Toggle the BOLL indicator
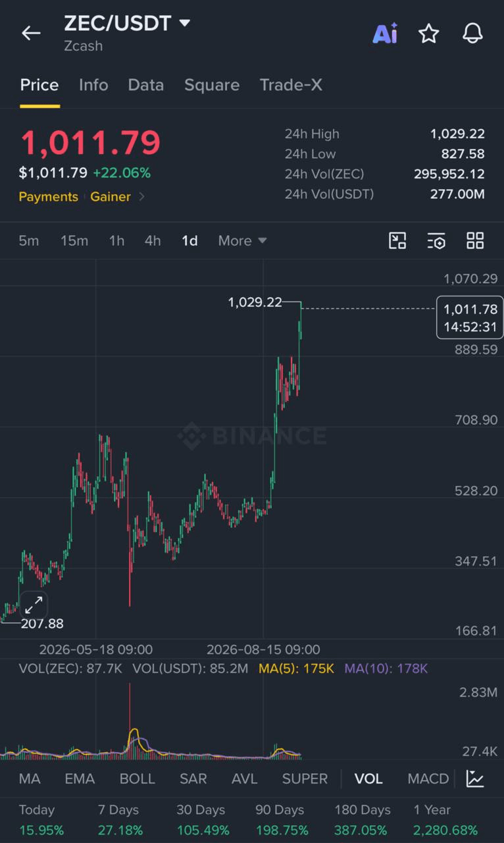This screenshot has width=504, height=843. (x=137, y=778)
